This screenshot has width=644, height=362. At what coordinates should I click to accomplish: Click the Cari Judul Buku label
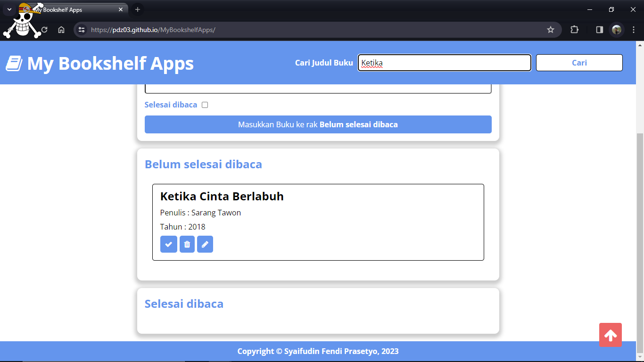(x=324, y=63)
